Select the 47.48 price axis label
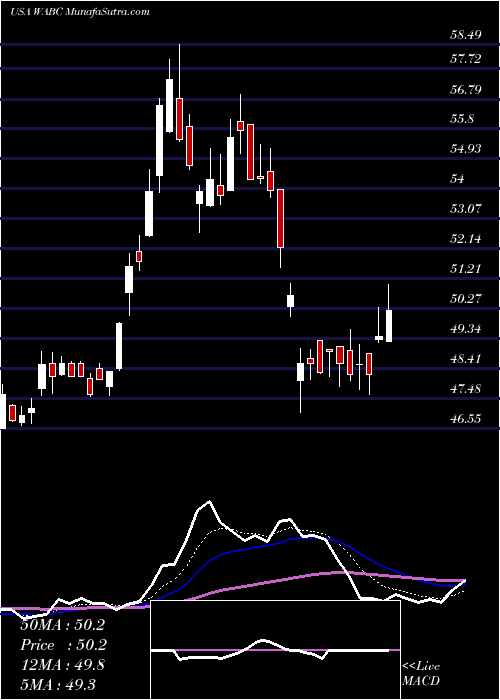This screenshot has height=700, width=500. click(466, 389)
